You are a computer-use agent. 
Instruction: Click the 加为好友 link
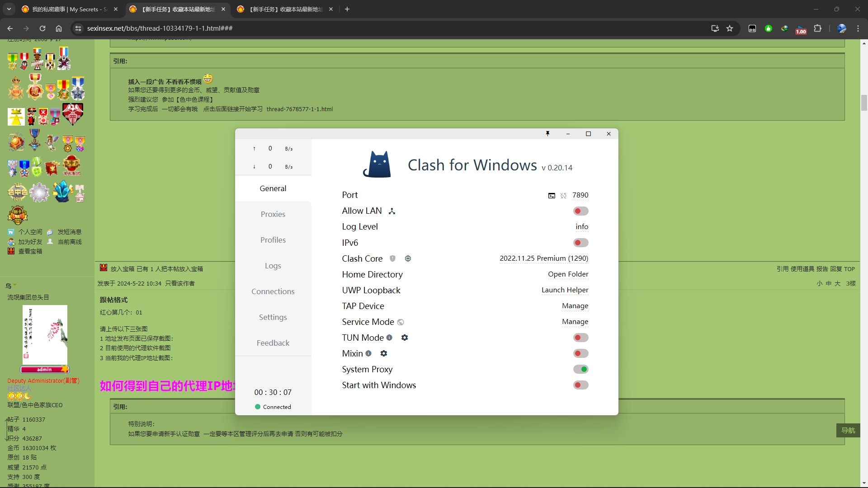point(30,242)
